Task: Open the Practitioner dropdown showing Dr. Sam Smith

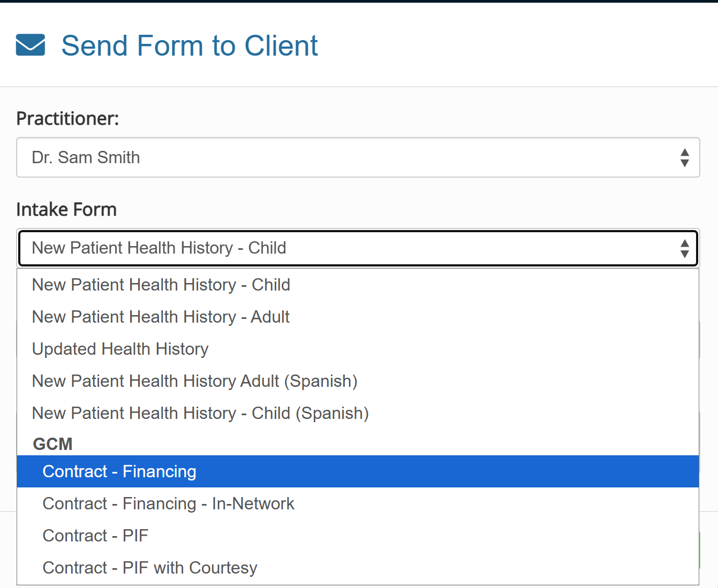Action: (358, 157)
